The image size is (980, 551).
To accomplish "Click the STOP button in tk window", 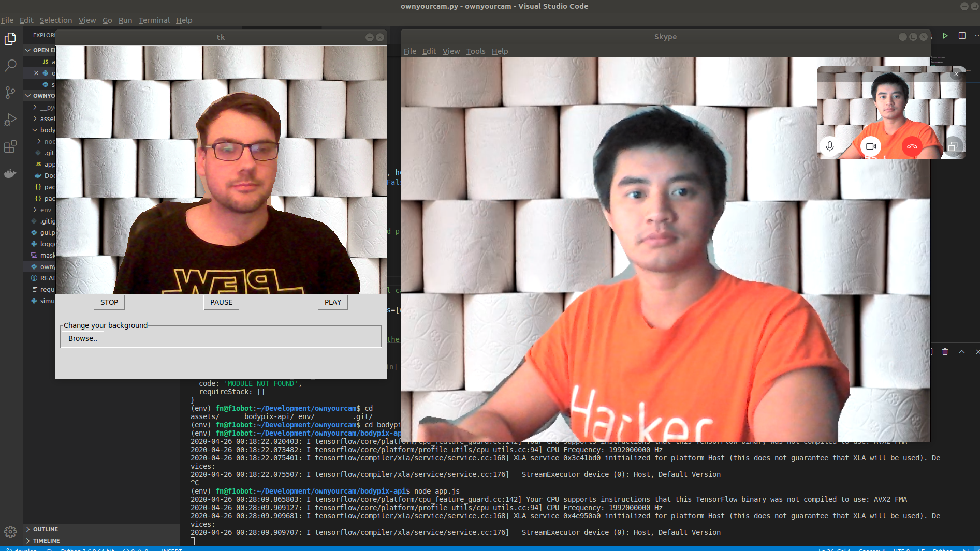I will click(x=109, y=302).
